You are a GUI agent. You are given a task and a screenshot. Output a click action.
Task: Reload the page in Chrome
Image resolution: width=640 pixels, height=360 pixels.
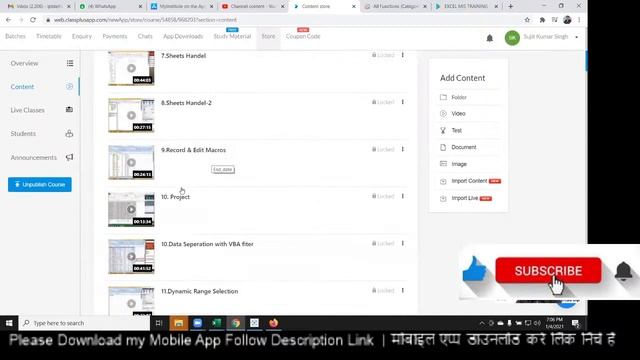(33, 20)
